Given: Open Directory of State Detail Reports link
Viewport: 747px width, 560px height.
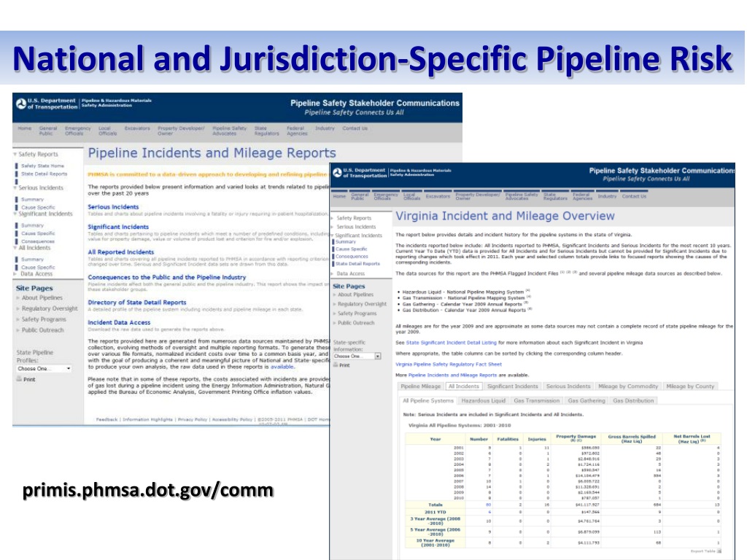Looking at the screenshot, I should point(137,303).
